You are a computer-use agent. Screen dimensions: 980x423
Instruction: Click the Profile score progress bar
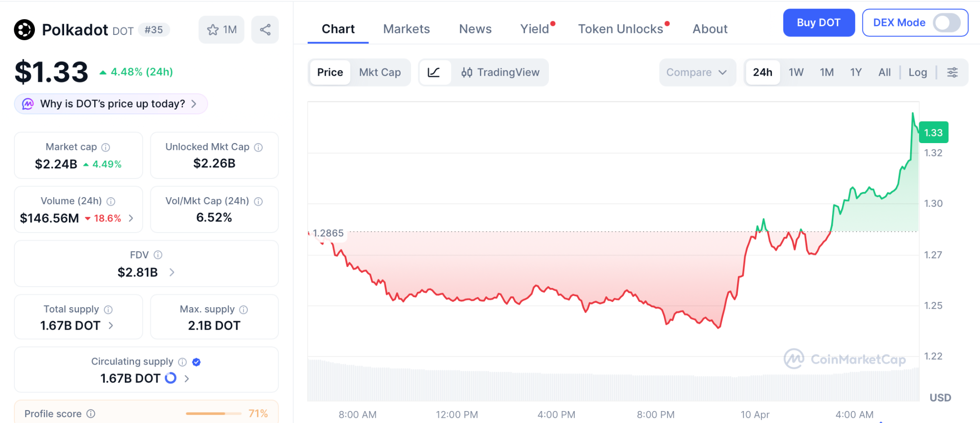coord(213,413)
